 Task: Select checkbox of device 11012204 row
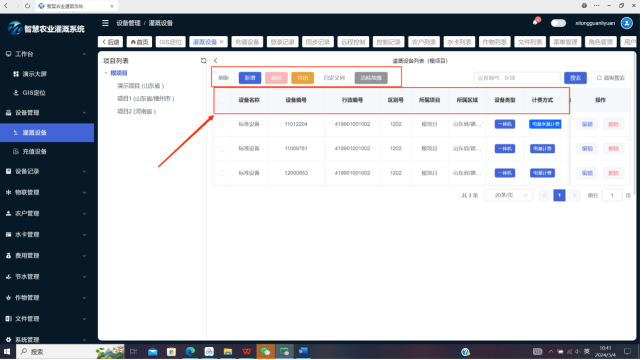coord(221,124)
